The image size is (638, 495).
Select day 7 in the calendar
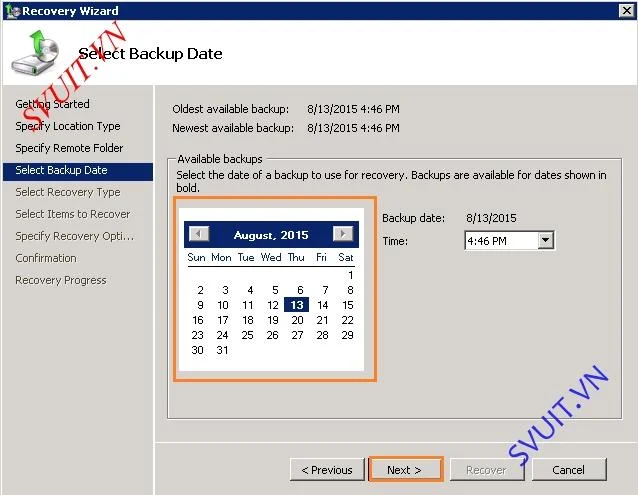coord(325,290)
